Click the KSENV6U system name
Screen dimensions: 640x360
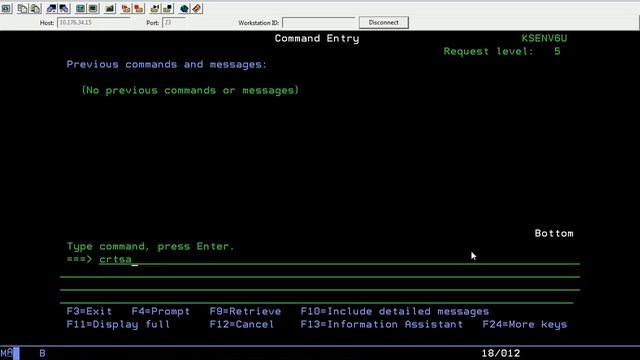[544, 38]
